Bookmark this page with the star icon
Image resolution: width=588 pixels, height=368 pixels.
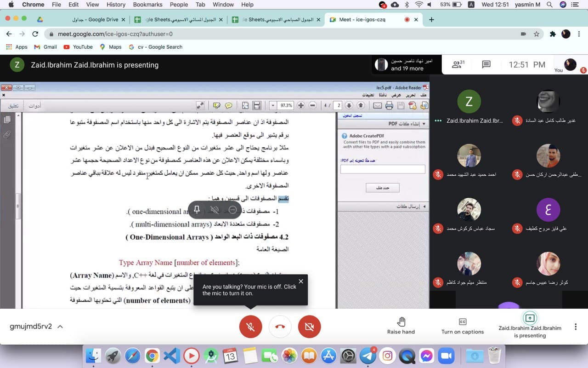(x=536, y=34)
